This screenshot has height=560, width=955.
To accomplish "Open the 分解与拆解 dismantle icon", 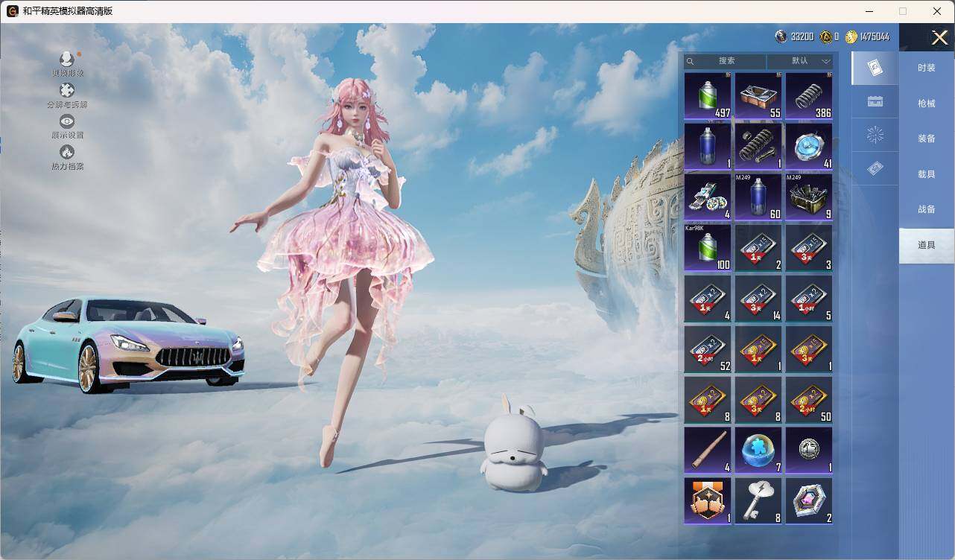I will coord(67,90).
